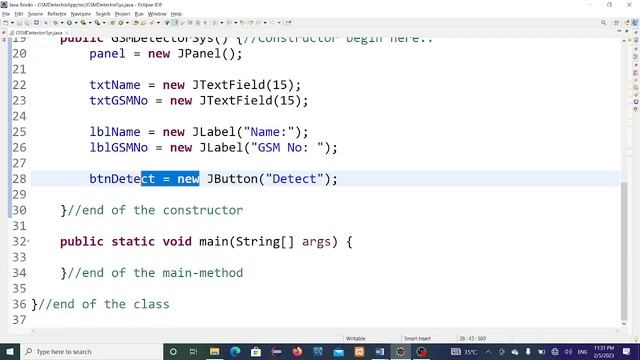The image size is (640, 360).
Task: Open Microsoft Edge from the taskbar
Action: pos(235,351)
